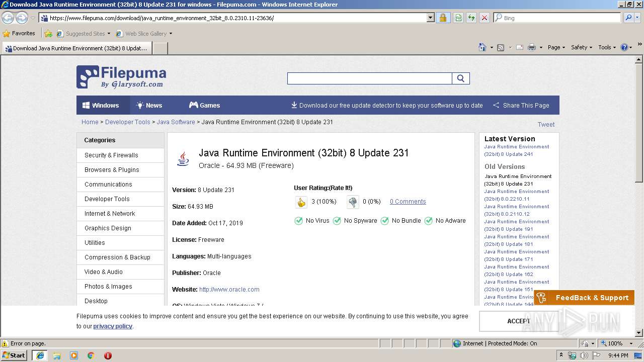
Task: Click the update detector download link
Action: (x=386, y=105)
